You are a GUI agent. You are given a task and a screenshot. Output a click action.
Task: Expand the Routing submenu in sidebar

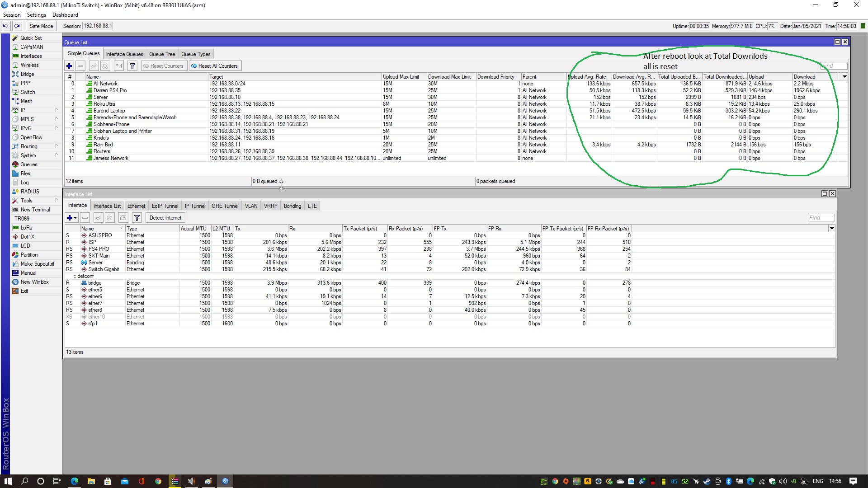57,146
